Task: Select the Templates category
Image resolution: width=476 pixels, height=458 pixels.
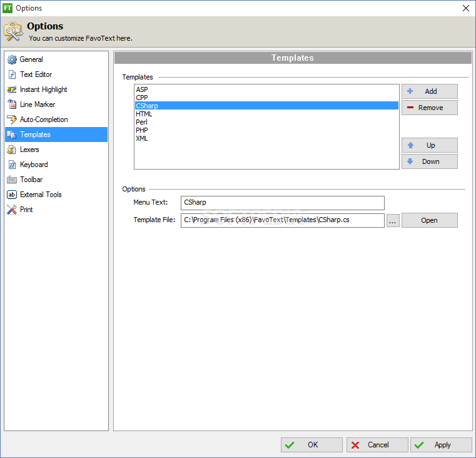Action: (x=56, y=135)
